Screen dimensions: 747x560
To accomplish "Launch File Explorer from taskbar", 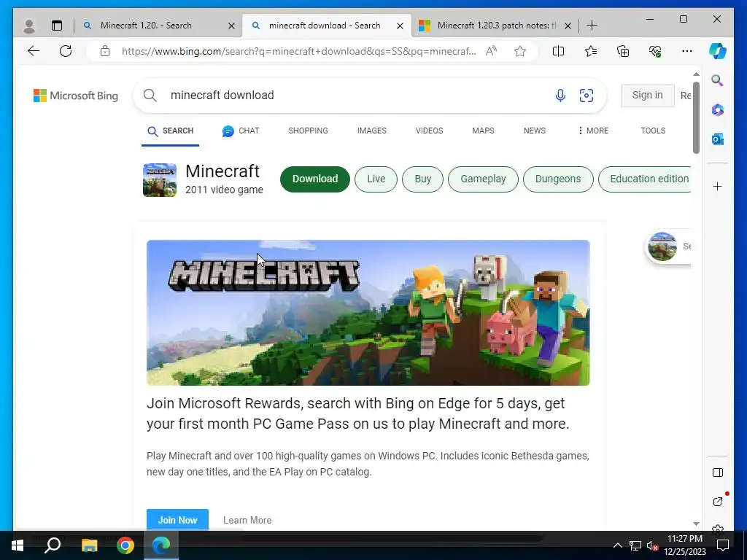I will pyautogui.click(x=89, y=545).
